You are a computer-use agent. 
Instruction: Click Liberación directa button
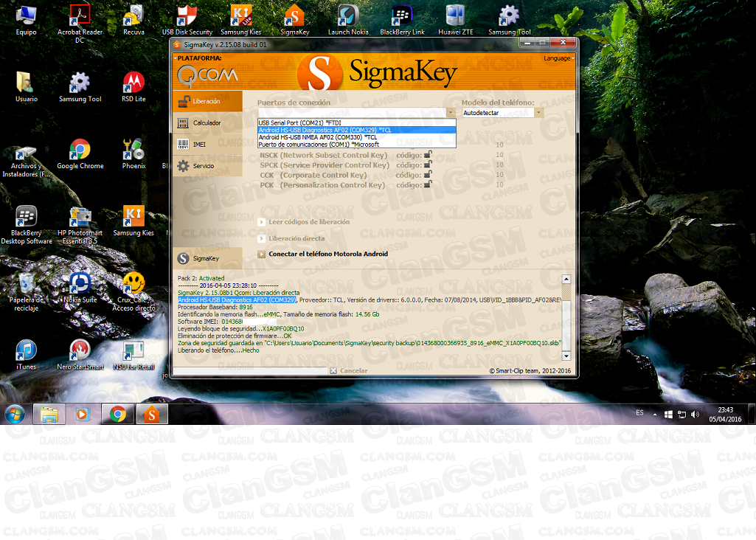291,239
